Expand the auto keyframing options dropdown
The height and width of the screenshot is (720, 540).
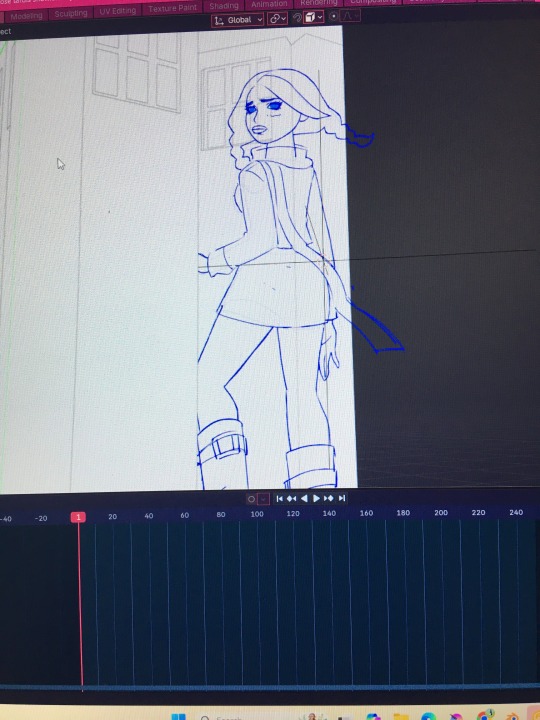click(264, 499)
